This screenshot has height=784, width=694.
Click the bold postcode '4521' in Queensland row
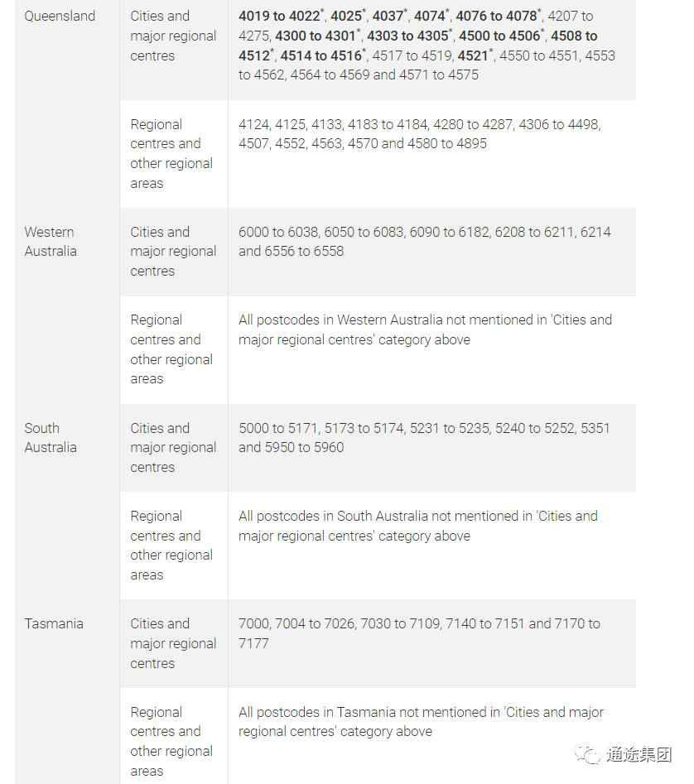(x=472, y=55)
